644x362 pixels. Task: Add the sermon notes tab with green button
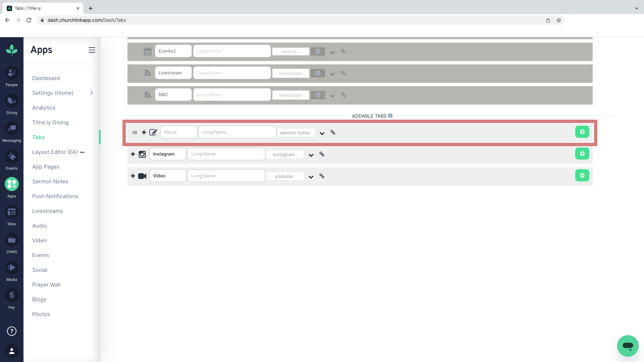coord(582,132)
